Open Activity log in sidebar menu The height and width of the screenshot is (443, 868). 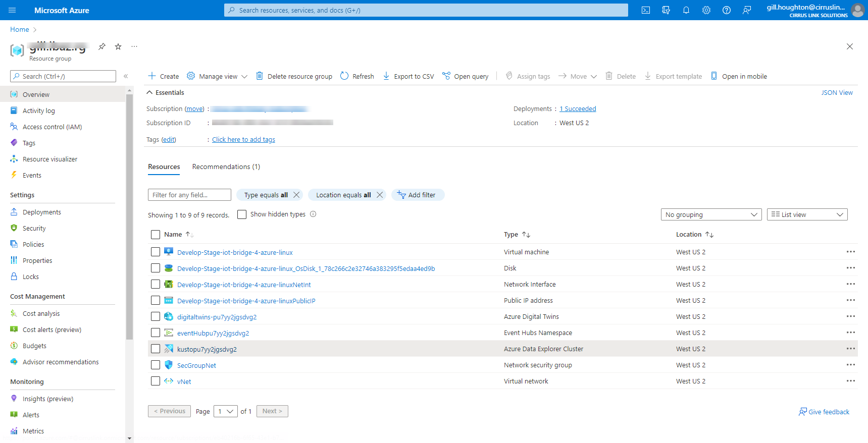point(39,110)
